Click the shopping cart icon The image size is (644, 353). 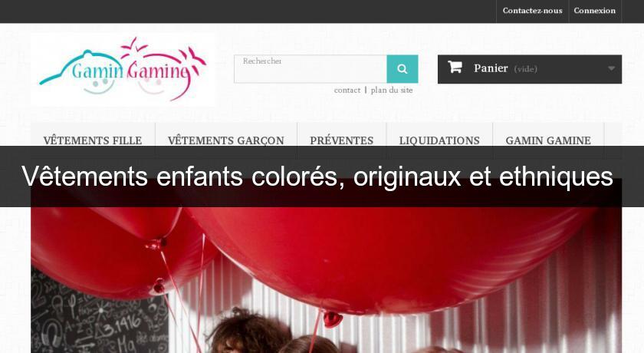[x=455, y=67]
